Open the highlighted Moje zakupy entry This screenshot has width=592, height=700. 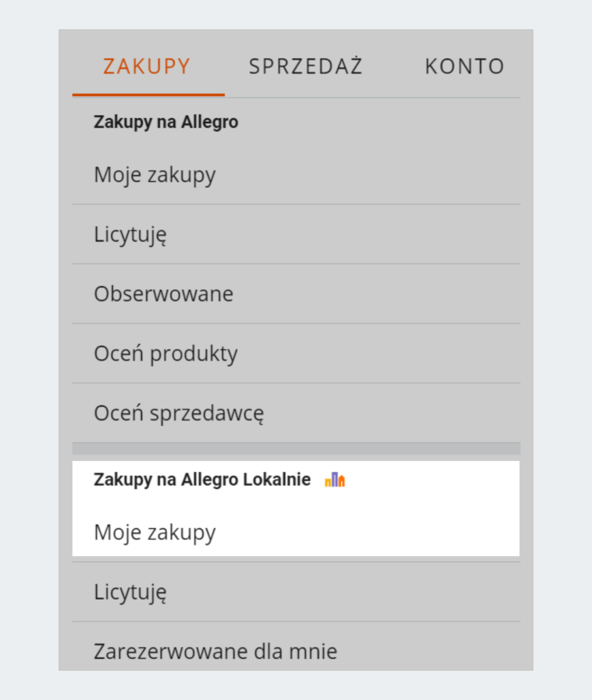click(155, 531)
